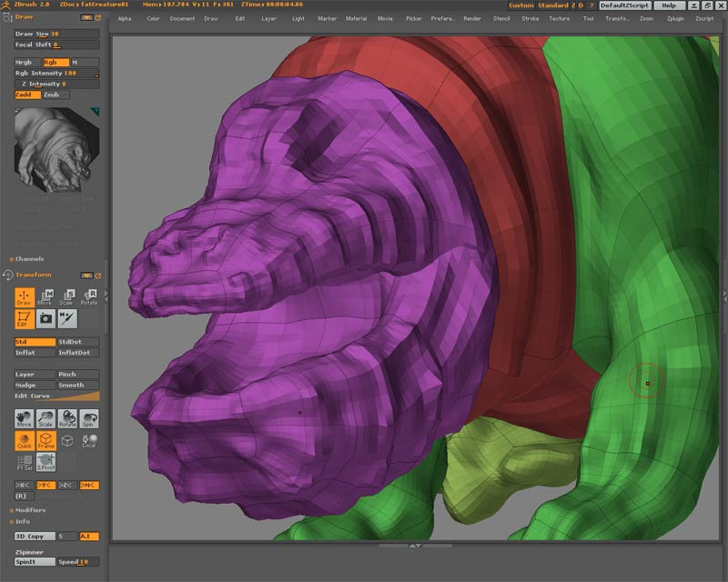This screenshot has width=728, height=582.
Task: Open the Material menu
Action: [356, 18]
